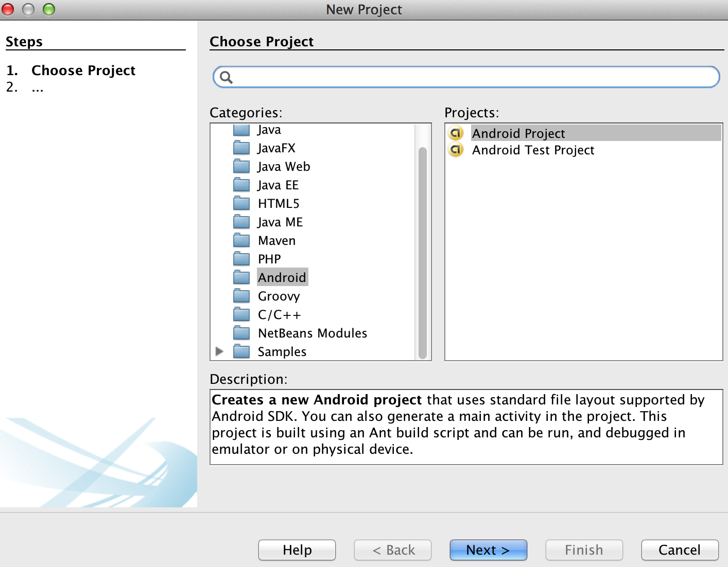Click the NetBeans Modules folder icon

[x=241, y=333]
